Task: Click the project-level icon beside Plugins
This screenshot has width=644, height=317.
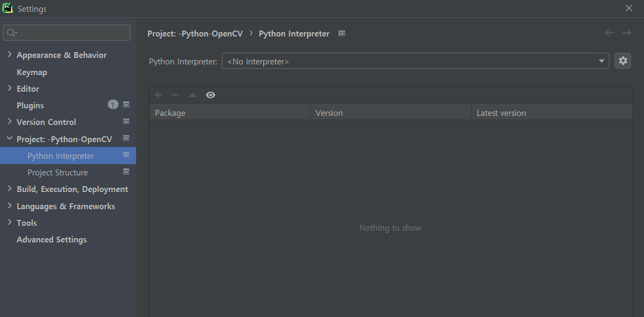Action: pyautogui.click(x=126, y=105)
